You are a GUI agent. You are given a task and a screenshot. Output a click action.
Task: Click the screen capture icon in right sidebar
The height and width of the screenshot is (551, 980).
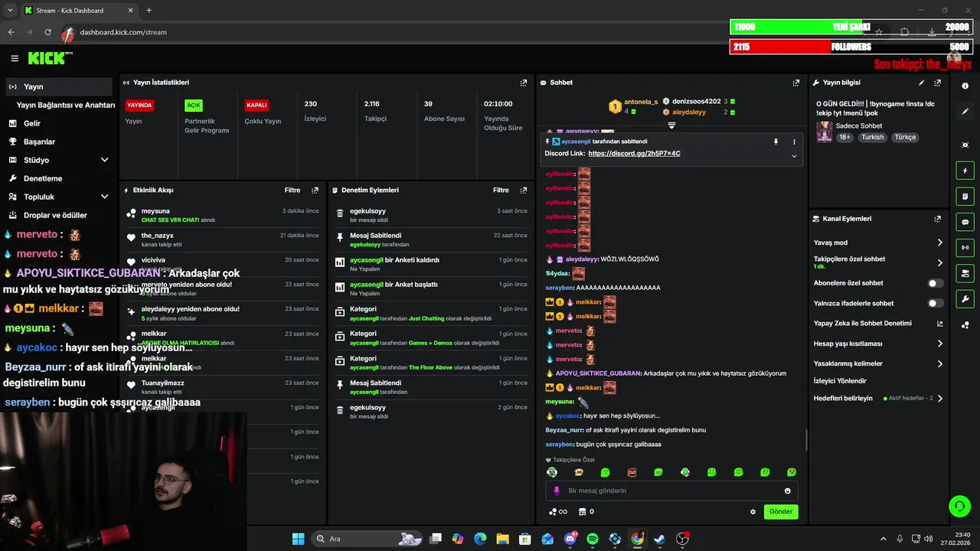pos(965,145)
